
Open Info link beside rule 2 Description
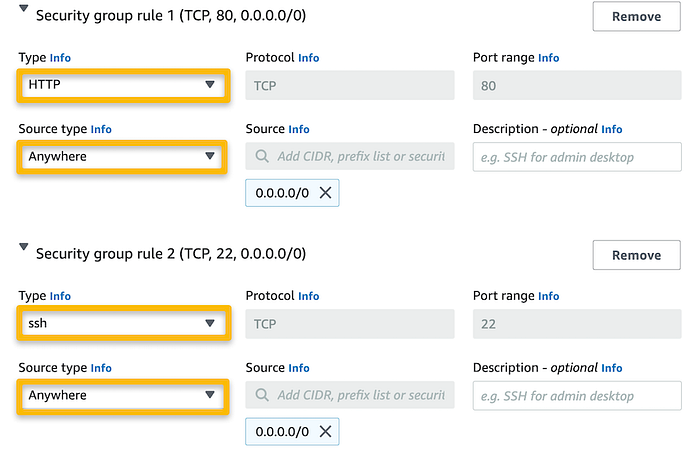(x=612, y=368)
